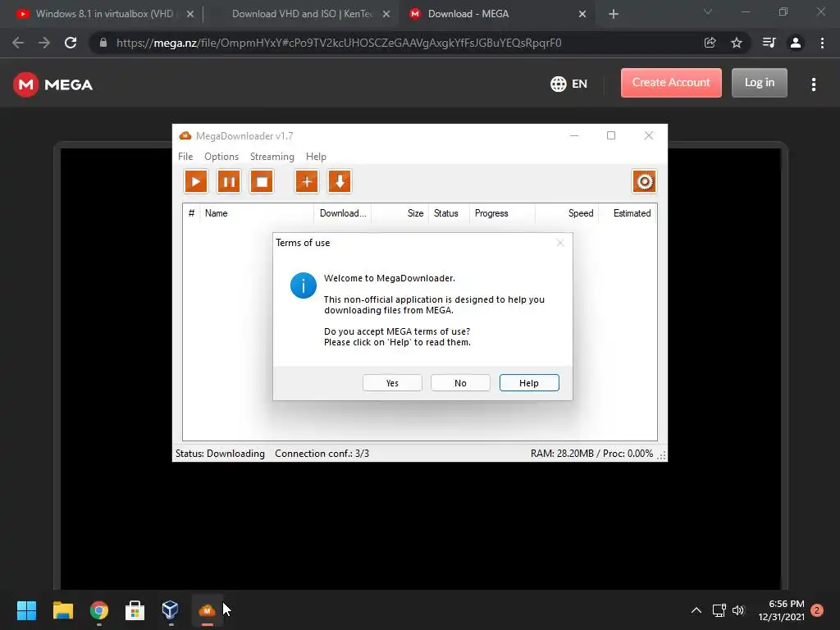Open VirtualBox from the taskbar
Screen dimensions: 840x630
pos(171,610)
